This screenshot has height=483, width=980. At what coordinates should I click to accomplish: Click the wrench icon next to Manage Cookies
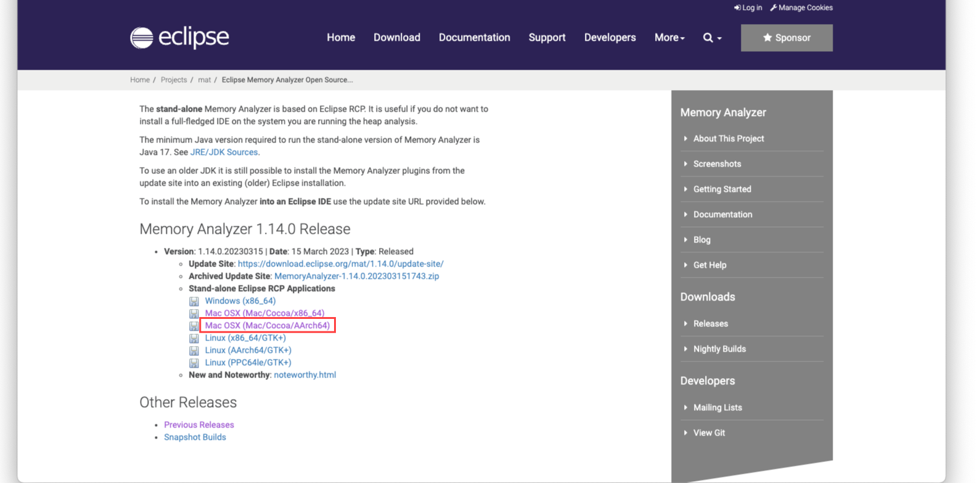pos(774,7)
